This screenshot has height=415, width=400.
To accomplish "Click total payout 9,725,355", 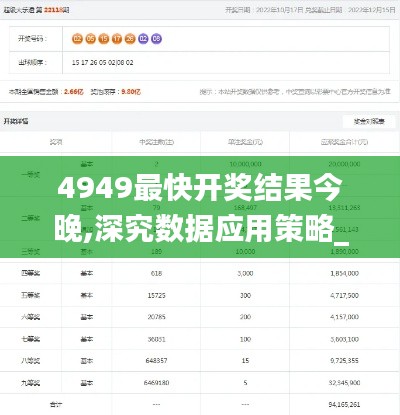I will pyautogui.click(x=344, y=361).
